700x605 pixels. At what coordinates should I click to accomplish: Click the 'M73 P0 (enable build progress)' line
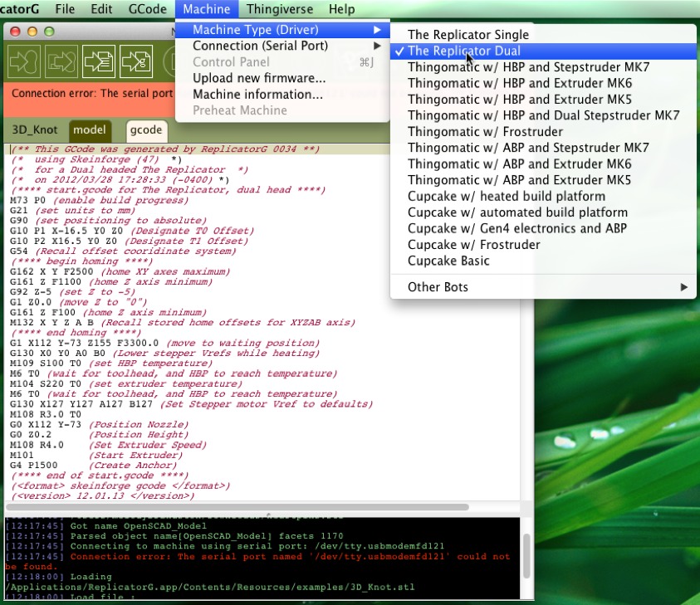[x=99, y=200]
